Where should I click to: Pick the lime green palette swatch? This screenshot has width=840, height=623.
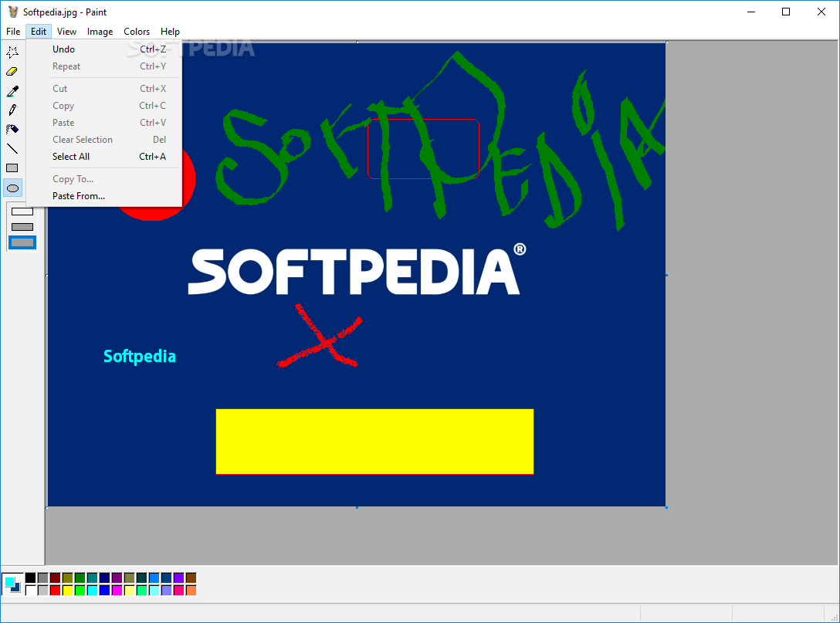(x=80, y=591)
